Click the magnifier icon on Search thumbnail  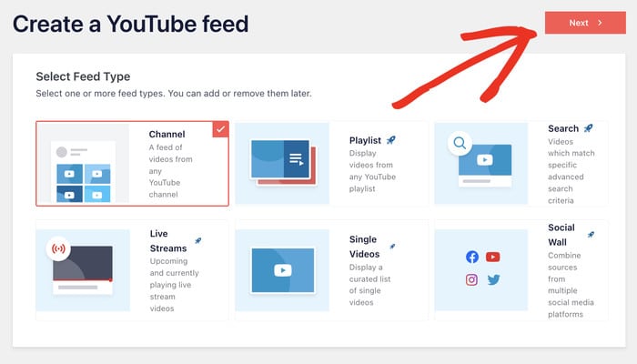coord(460,143)
